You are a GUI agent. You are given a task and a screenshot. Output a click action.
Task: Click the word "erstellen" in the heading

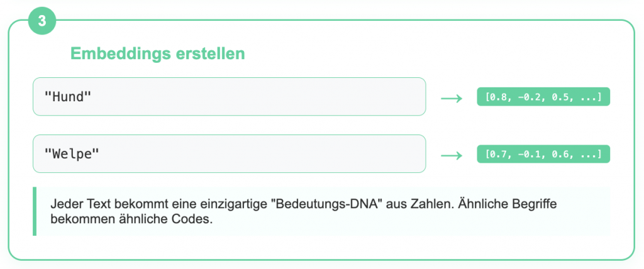pyautogui.click(x=209, y=54)
